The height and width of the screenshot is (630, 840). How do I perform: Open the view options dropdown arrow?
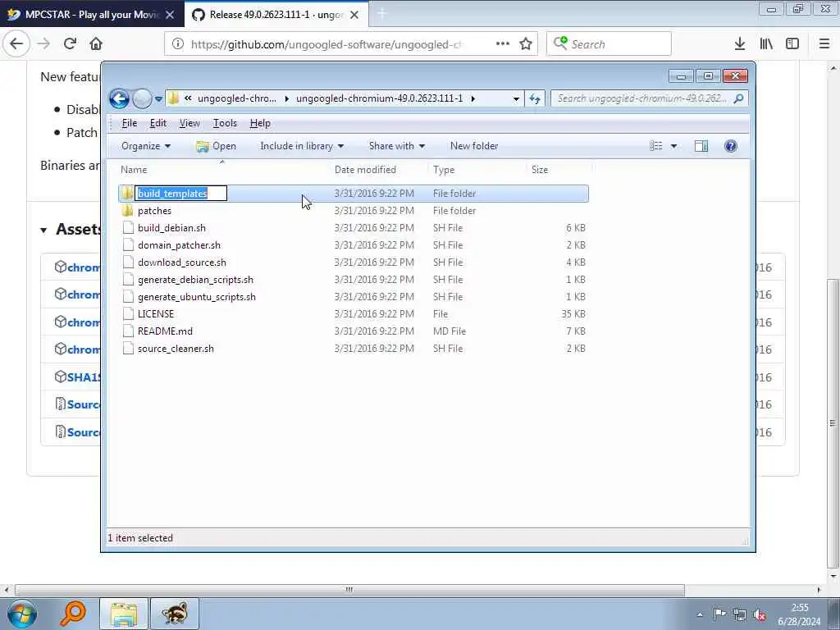pyautogui.click(x=674, y=146)
